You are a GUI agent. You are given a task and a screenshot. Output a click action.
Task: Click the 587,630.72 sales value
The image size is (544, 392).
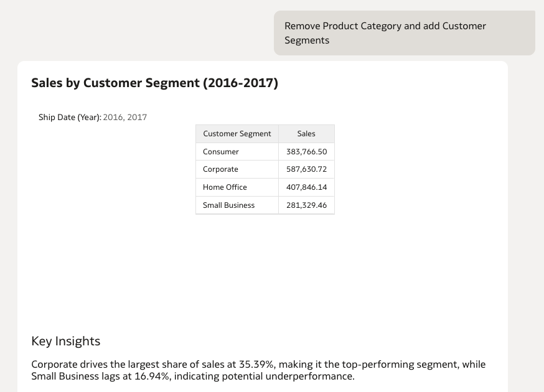[307, 169]
